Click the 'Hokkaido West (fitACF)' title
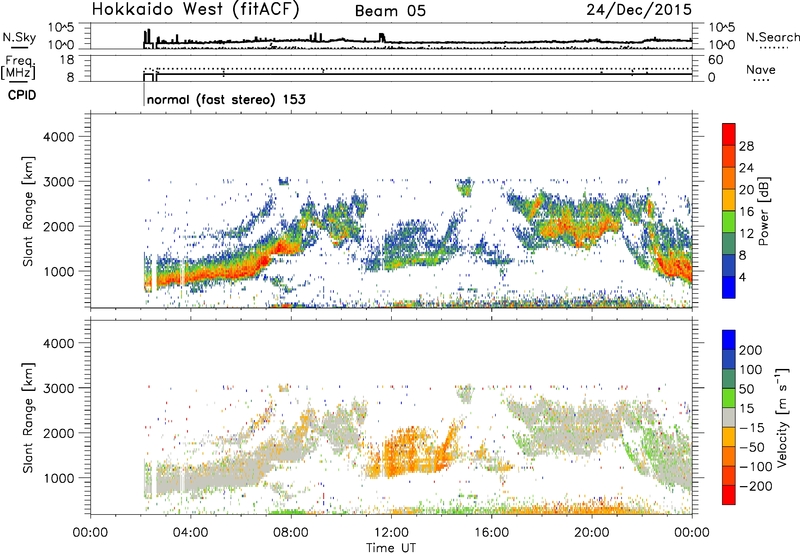800x554 pixels. point(195,9)
